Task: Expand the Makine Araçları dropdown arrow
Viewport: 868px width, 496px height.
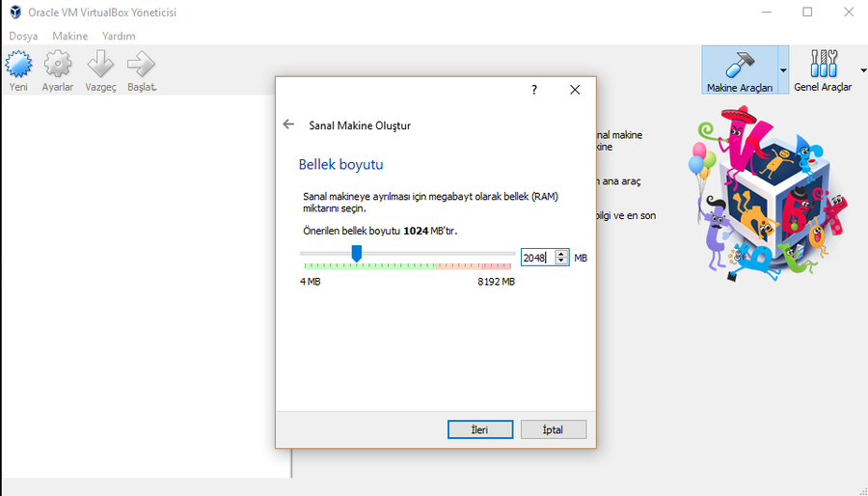Action: pyautogui.click(x=783, y=70)
